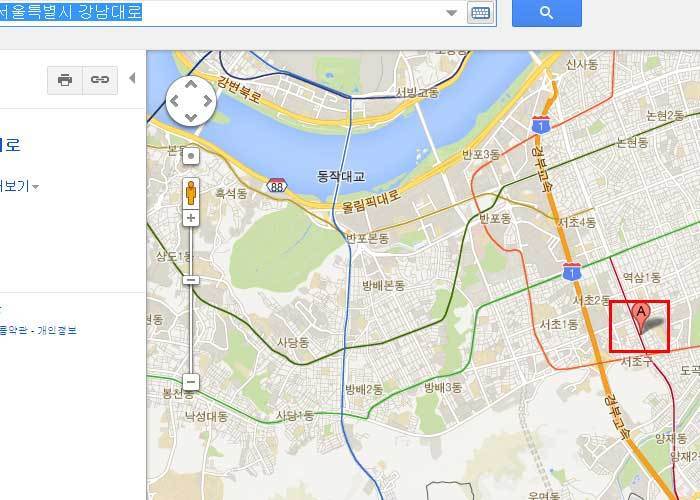This screenshot has width=700, height=500.
Task: Click the print icon
Action: tap(65, 80)
